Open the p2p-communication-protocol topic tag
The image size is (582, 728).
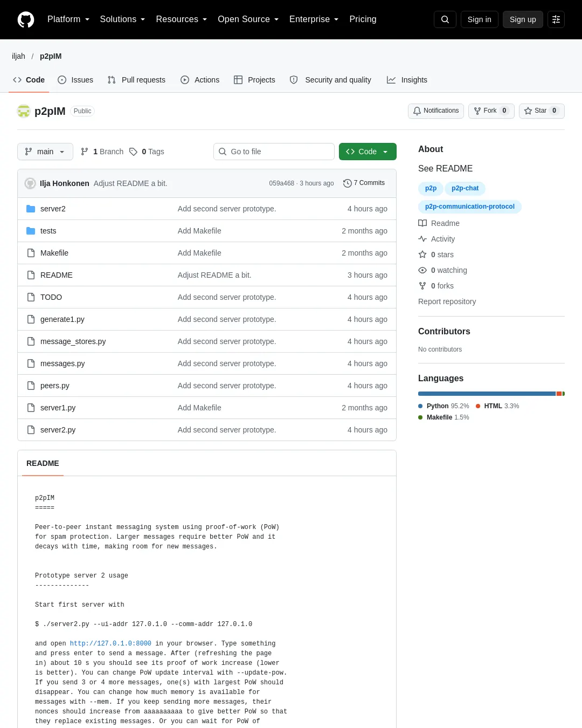470,207
